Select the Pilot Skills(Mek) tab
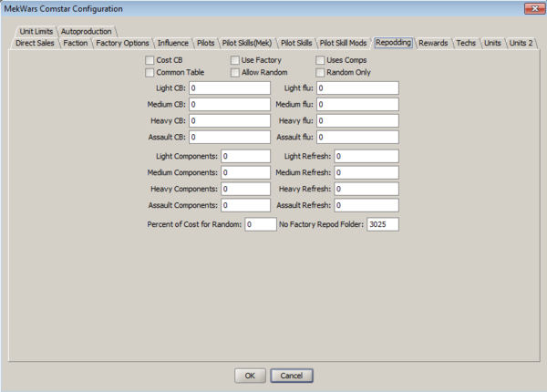 (248, 43)
